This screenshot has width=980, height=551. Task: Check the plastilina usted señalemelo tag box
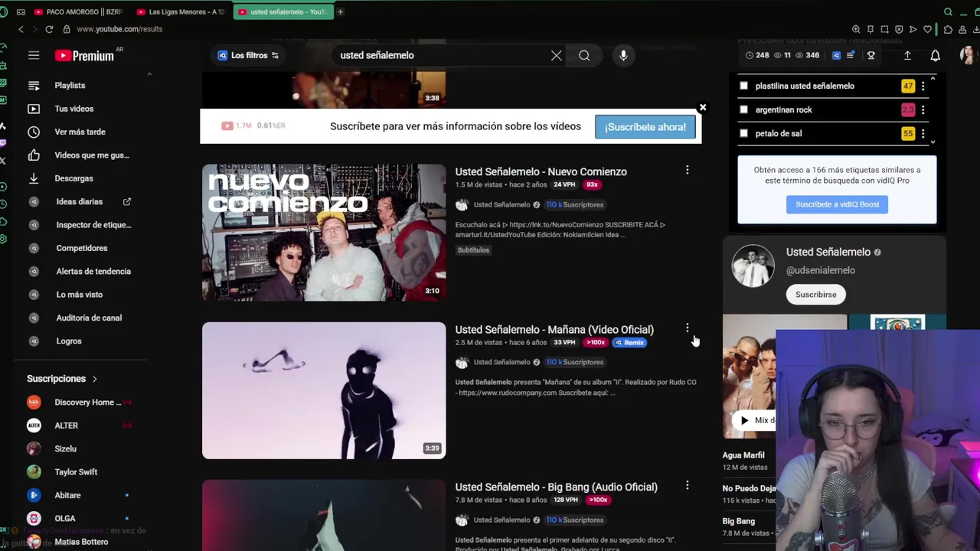pyautogui.click(x=743, y=86)
